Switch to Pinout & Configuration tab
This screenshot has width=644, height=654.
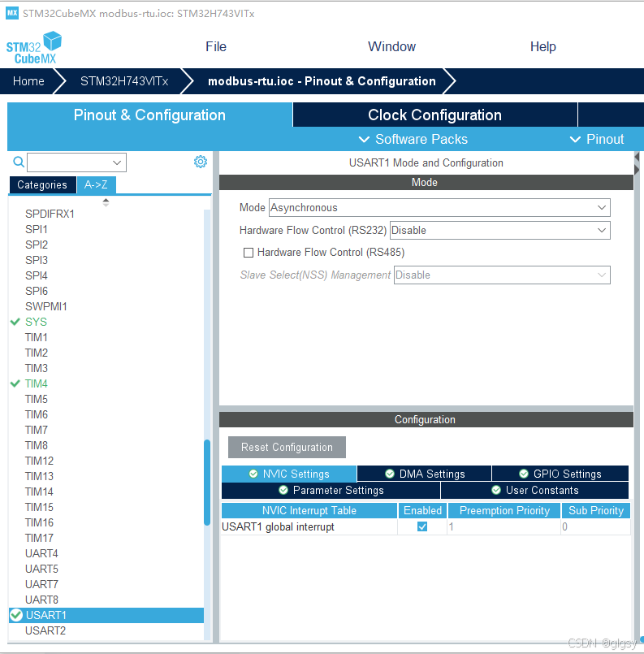pos(149,115)
